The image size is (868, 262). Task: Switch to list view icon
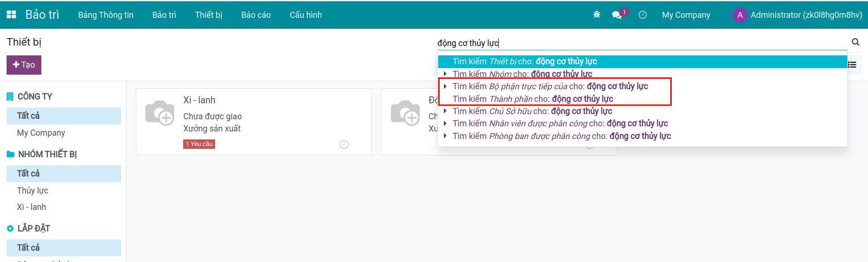pos(852,65)
